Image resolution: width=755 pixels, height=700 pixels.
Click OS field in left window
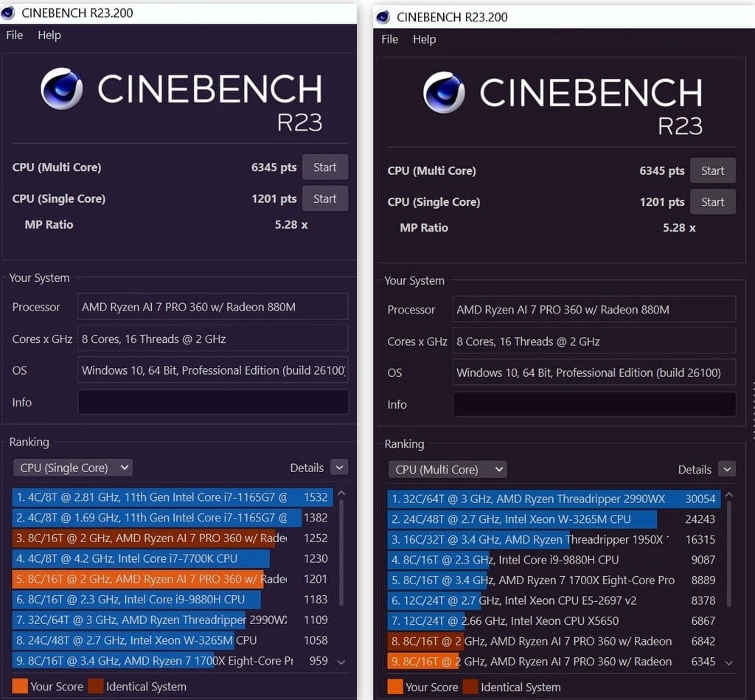coord(213,370)
